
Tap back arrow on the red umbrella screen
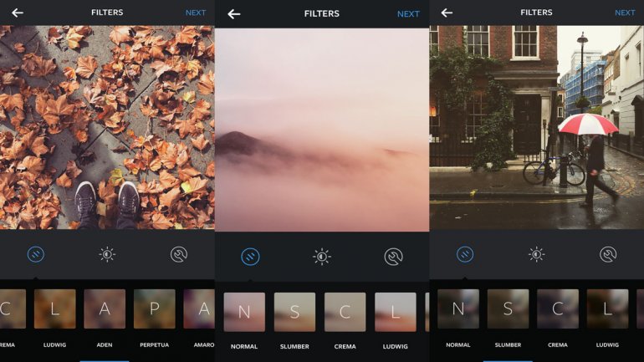(447, 13)
